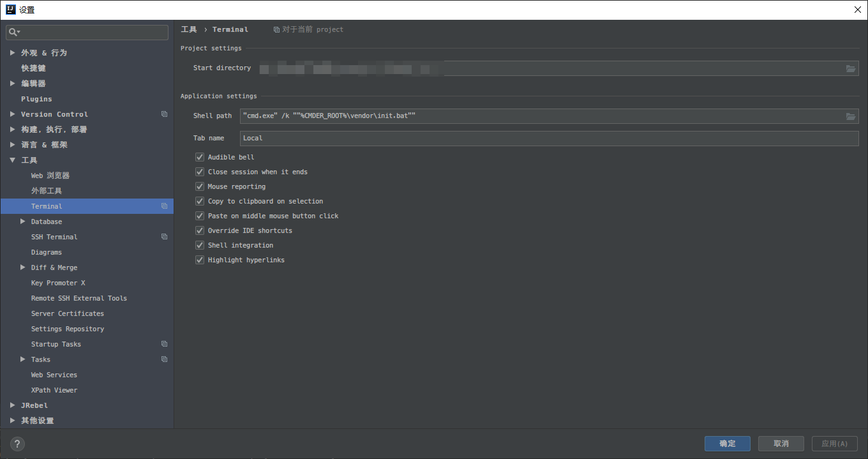The width and height of the screenshot is (868, 459).
Task: Expand the 外观 & 行为 section
Action: 13,53
